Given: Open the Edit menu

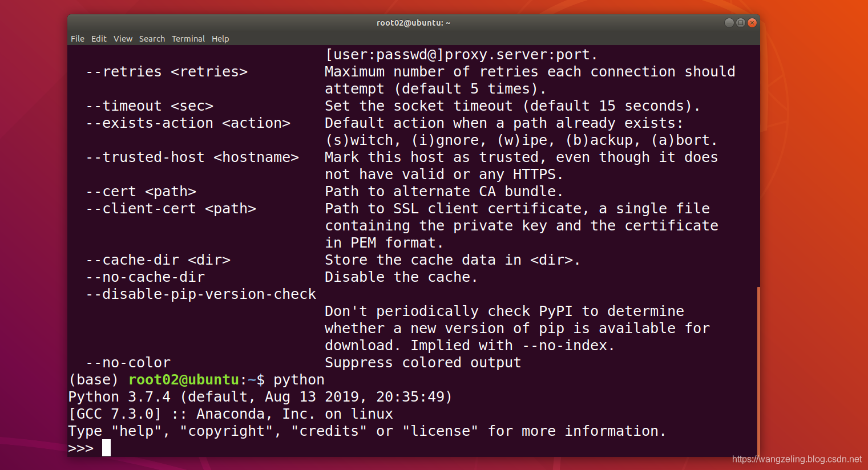Looking at the screenshot, I should (x=99, y=39).
